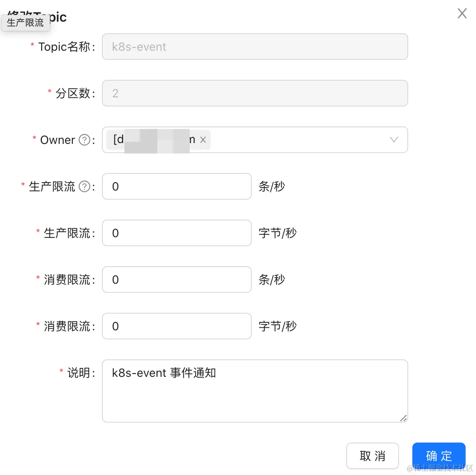Click the 说明 description textarea

(x=255, y=391)
